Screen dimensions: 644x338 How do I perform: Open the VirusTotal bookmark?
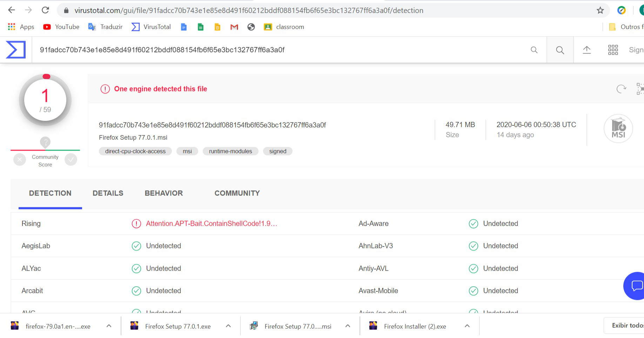click(151, 27)
